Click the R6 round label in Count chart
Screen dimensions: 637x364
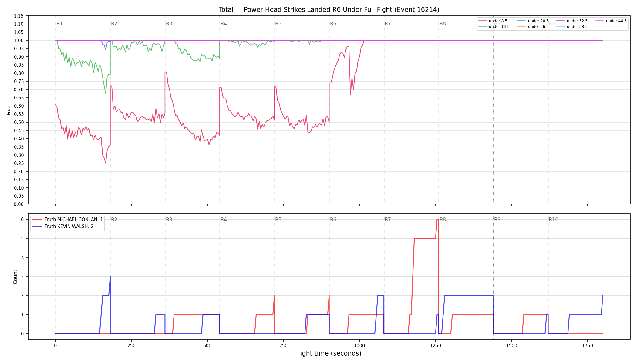(x=333, y=220)
